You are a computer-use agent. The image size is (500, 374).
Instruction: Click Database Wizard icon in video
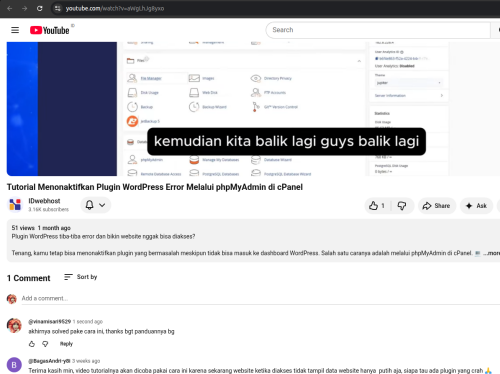click(x=256, y=160)
